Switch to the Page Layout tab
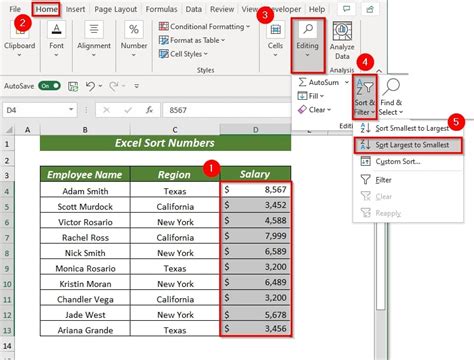Screen dimensions: 474x360 coord(116,9)
